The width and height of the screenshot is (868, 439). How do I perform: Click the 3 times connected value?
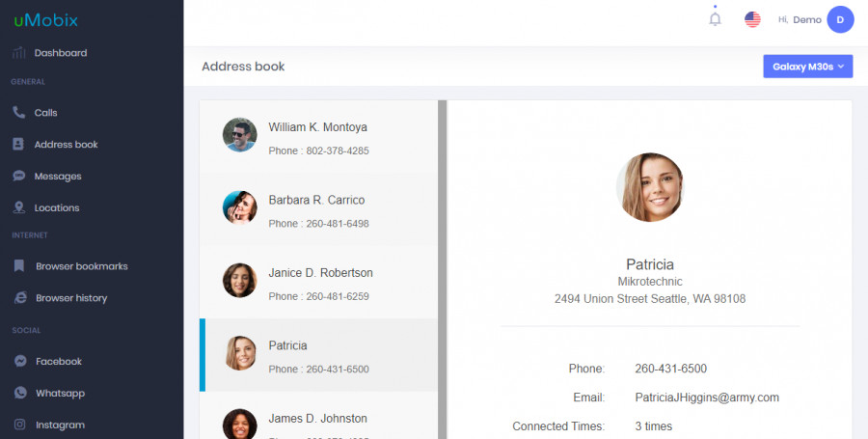654,426
